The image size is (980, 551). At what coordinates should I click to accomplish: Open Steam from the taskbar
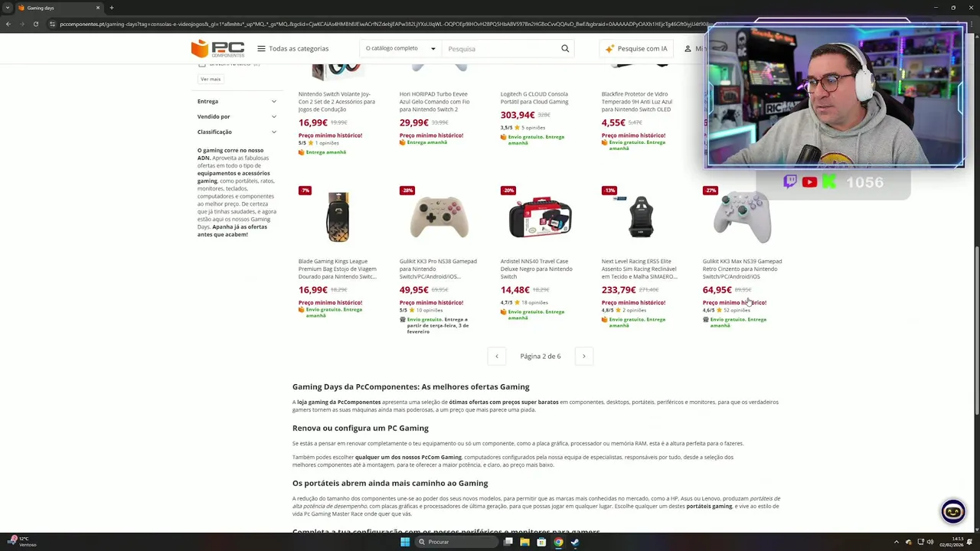click(x=575, y=542)
